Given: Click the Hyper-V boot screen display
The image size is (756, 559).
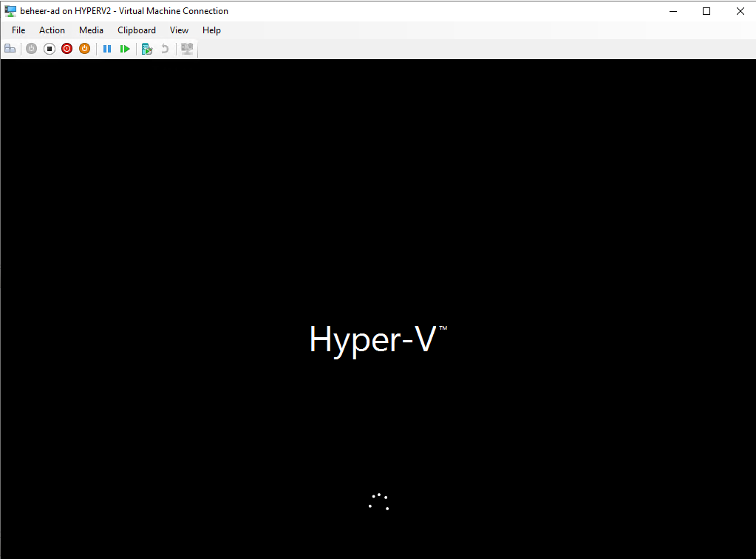Looking at the screenshot, I should [x=378, y=308].
